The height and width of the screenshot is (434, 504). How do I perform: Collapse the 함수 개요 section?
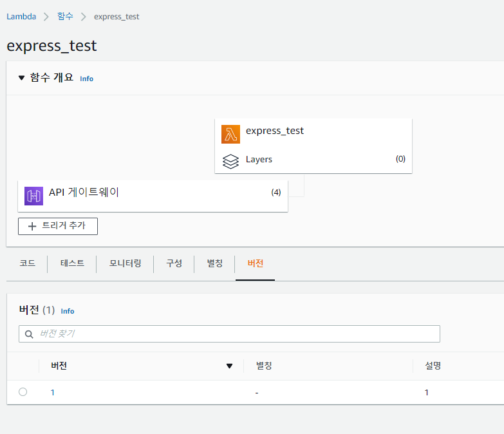(x=21, y=78)
